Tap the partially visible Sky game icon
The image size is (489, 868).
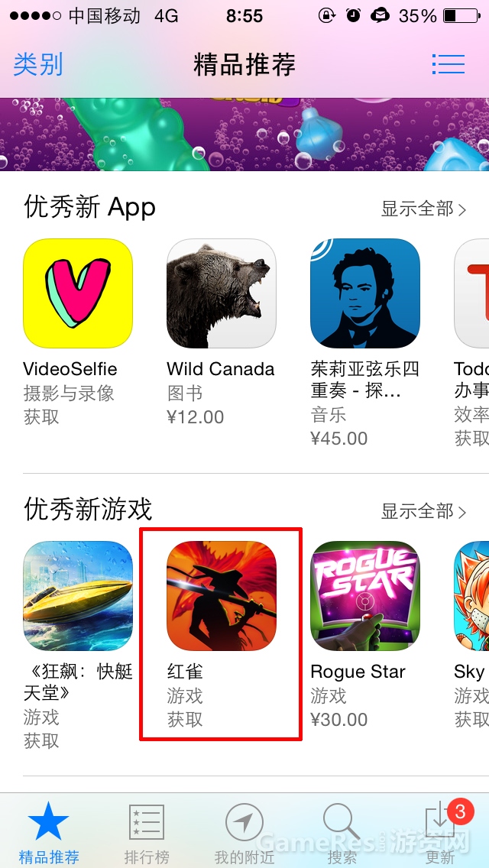tap(471, 596)
